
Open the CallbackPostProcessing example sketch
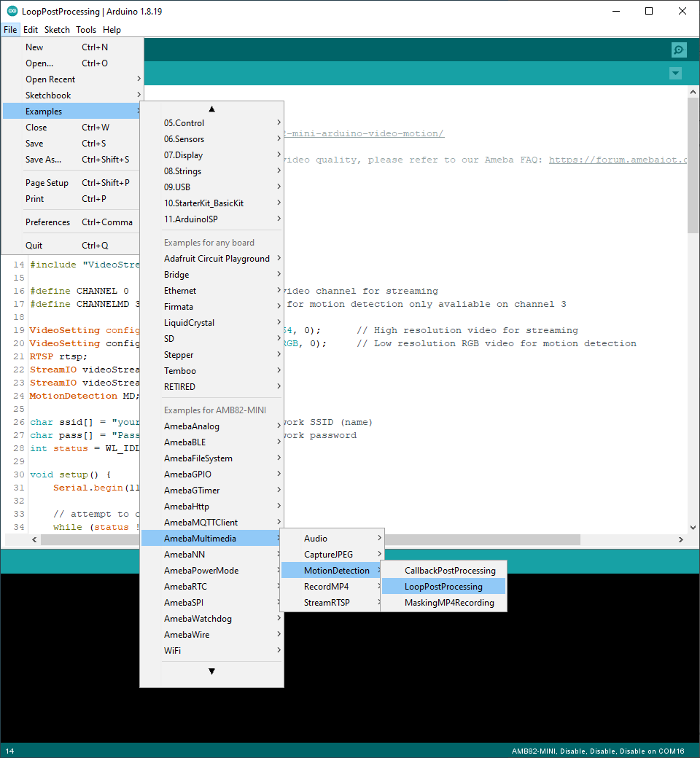[443, 570]
